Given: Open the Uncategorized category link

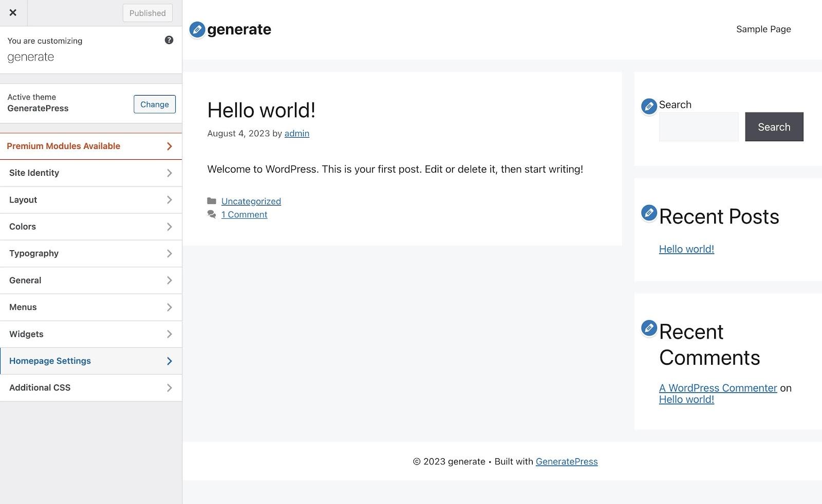Looking at the screenshot, I should click(251, 201).
